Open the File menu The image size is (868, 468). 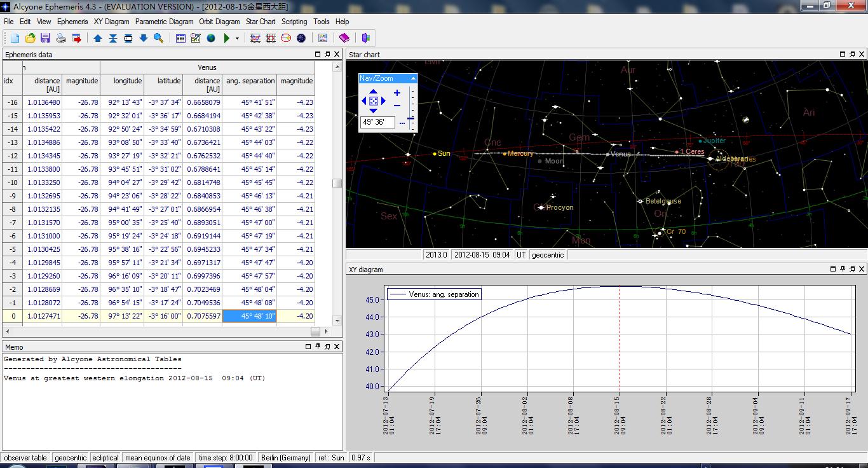click(x=8, y=22)
